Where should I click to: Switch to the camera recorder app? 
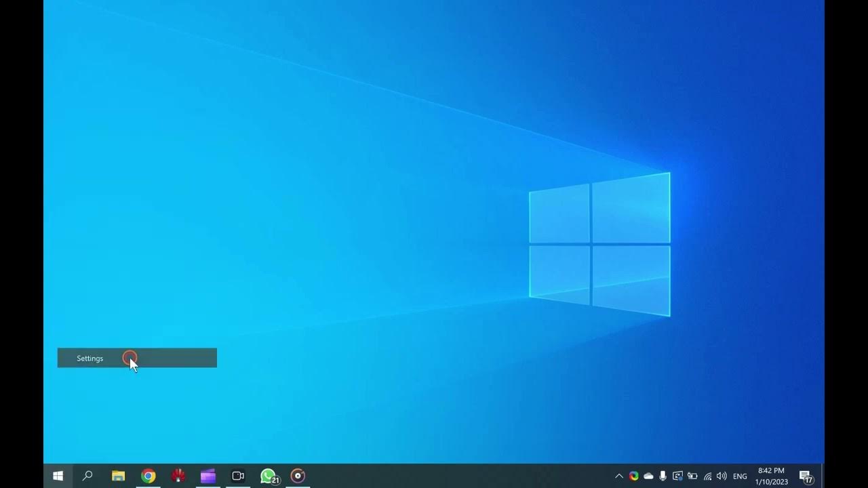[238, 476]
